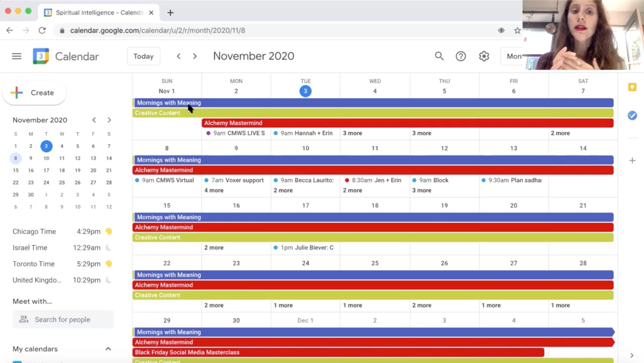Click the browser address bar URL
This screenshot has width=644, height=363.
pos(158,31)
